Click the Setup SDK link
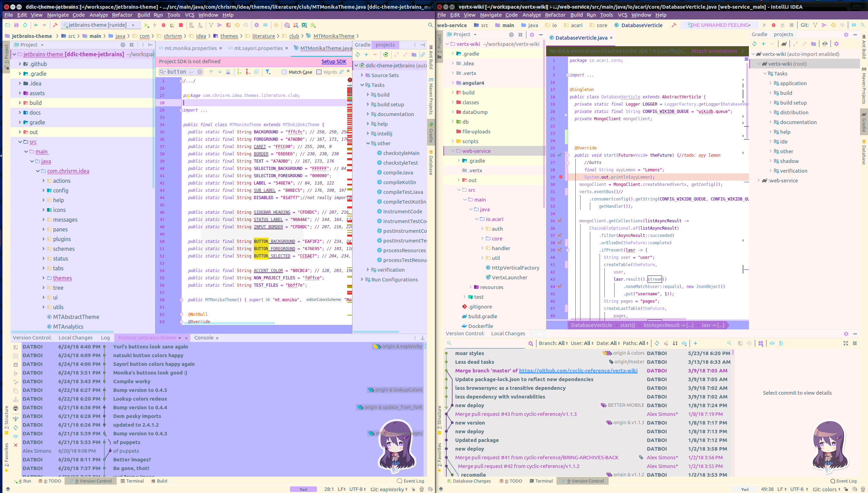The image size is (868, 493). [x=334, y=61]
